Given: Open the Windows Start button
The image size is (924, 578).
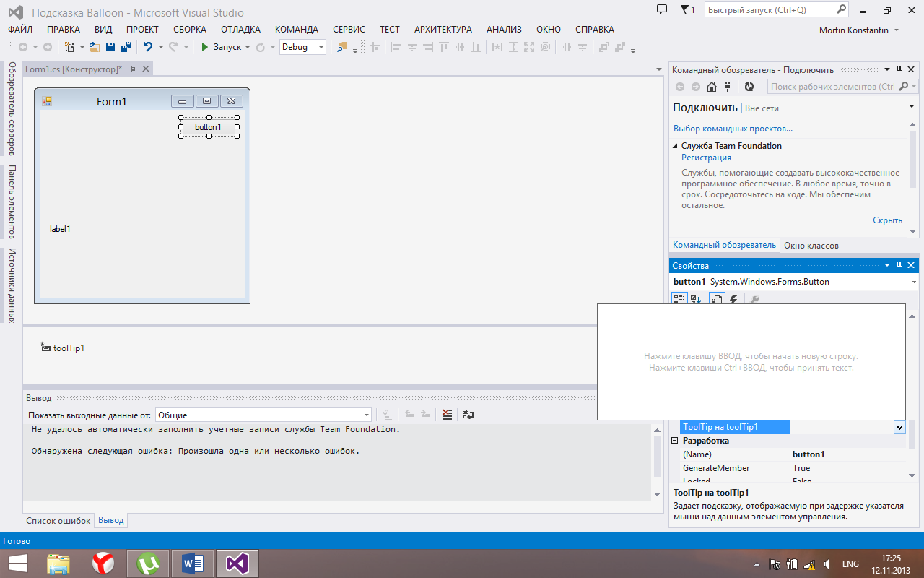Looking at the screenshot, I should click(x=18, y=564).
